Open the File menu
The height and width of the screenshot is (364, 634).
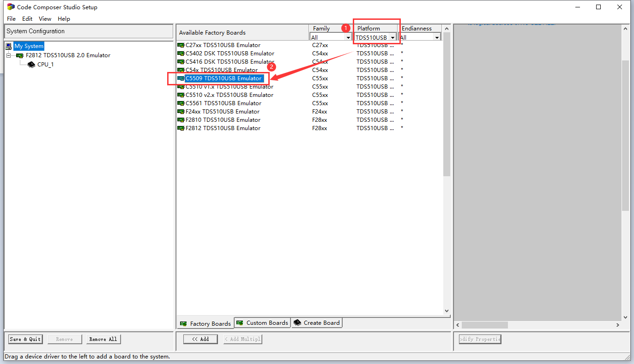point(12,19)
